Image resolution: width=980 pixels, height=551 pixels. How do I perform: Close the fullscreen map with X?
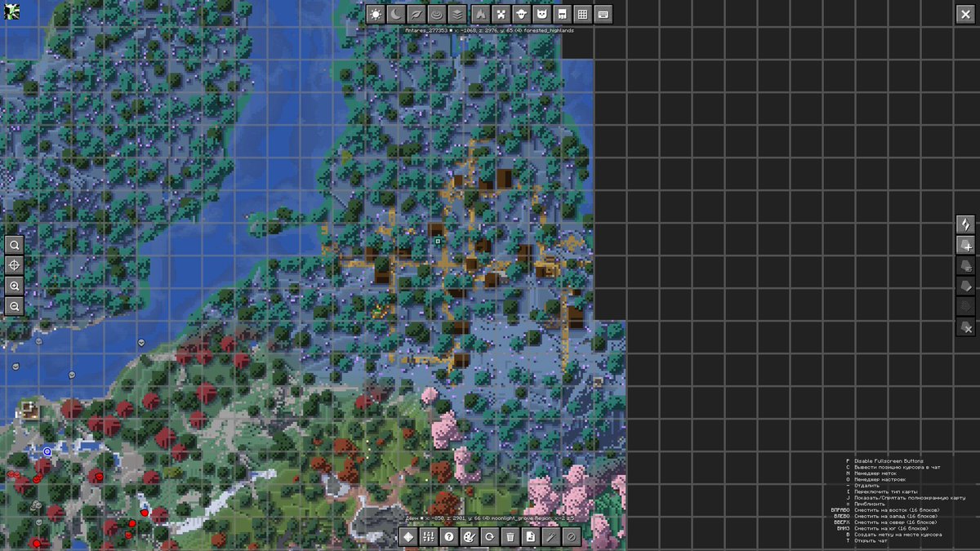tap(965, 14)
